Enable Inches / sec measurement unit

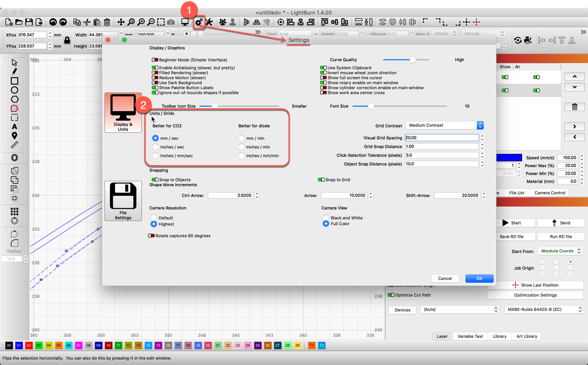pyautogui.click(x=155, y=147)
